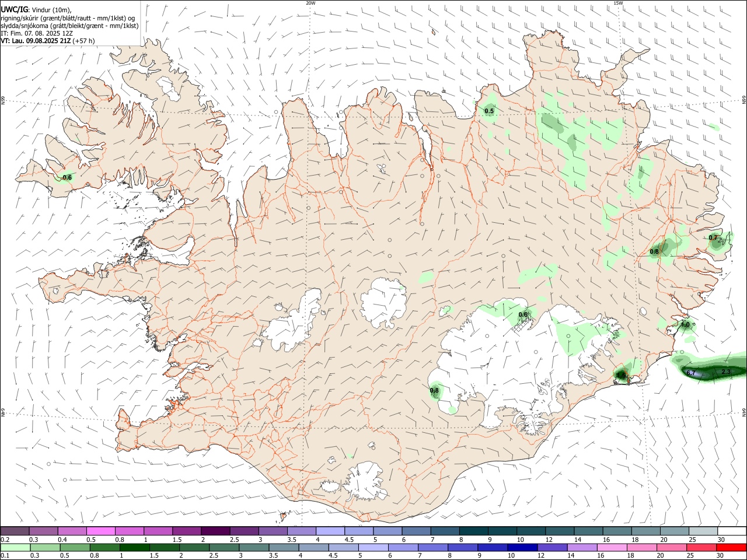747x560 pixels.
Task: Click the '12' label in the lower legend
Action: pos(542,555)
